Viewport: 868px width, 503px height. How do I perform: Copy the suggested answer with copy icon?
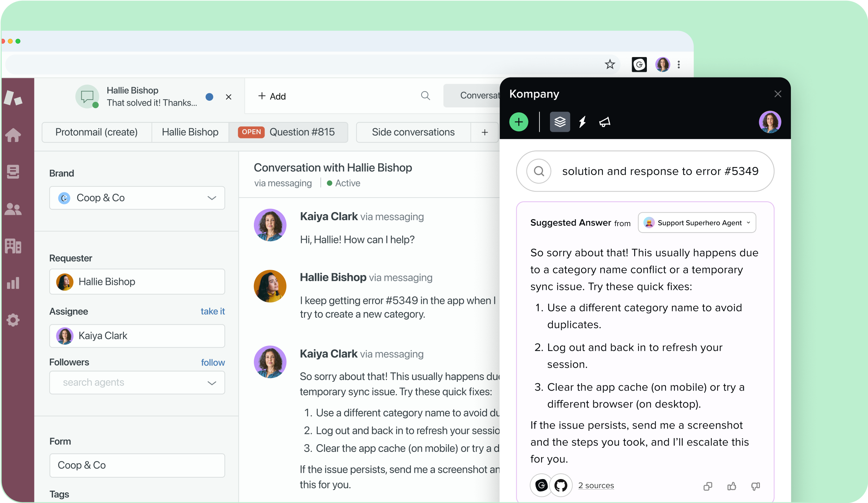pos(708,486)
